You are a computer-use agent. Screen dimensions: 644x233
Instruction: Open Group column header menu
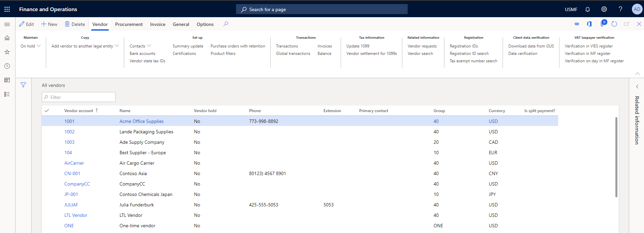[x=439, y=111]
